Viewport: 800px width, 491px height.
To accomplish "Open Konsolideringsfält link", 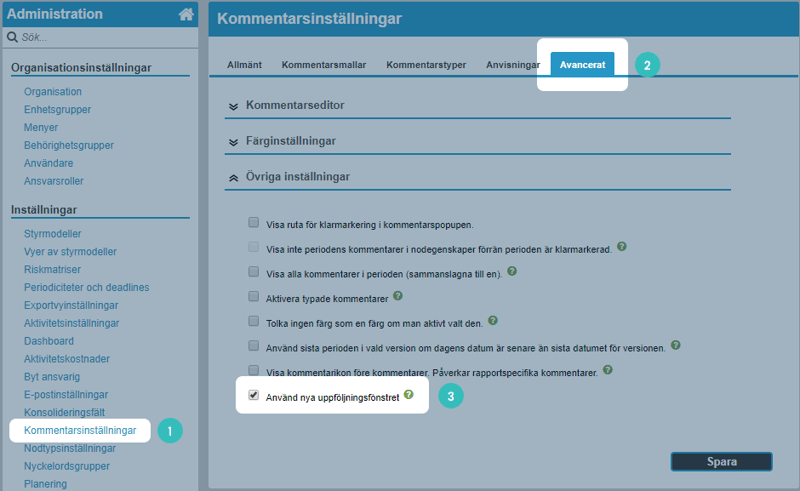I will 64,412.
